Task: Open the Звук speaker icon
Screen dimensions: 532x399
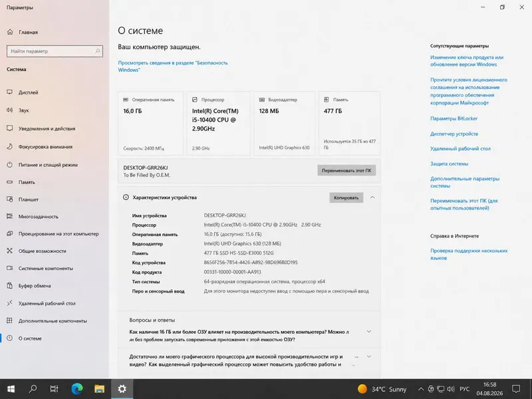Action: (10, 110)
